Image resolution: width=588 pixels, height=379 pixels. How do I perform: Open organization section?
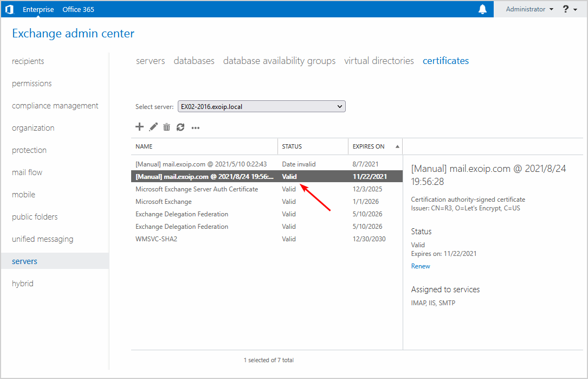tap(33, 128)
